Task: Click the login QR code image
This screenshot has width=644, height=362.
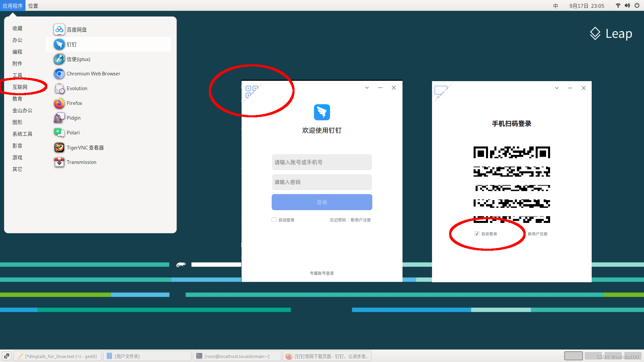Action: pyautogui.click(x=512, y=185)
